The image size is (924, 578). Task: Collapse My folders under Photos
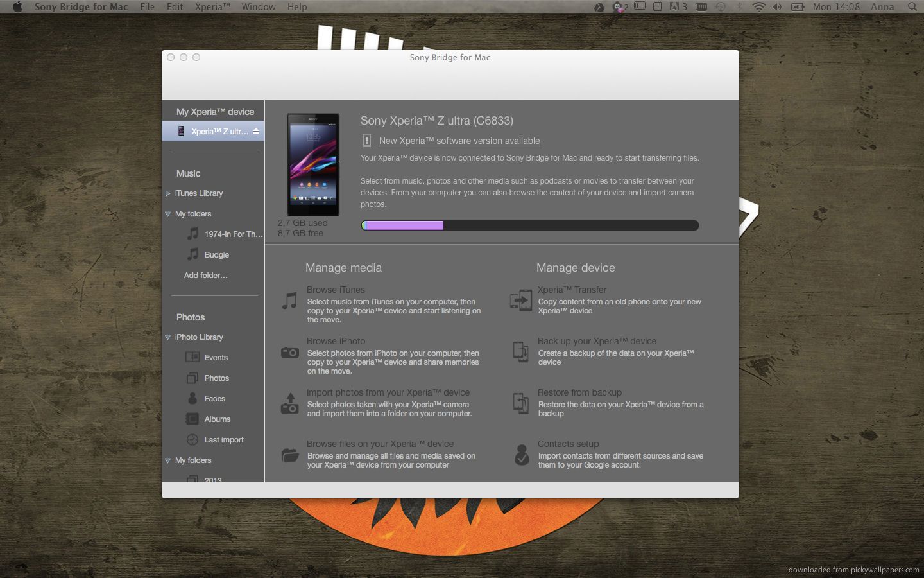coord(167,460)
